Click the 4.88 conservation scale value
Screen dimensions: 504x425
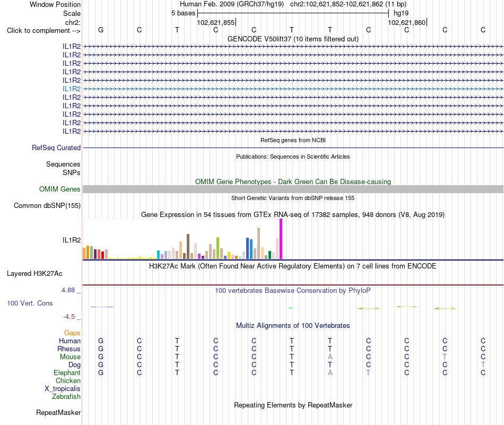pos(68,290)
